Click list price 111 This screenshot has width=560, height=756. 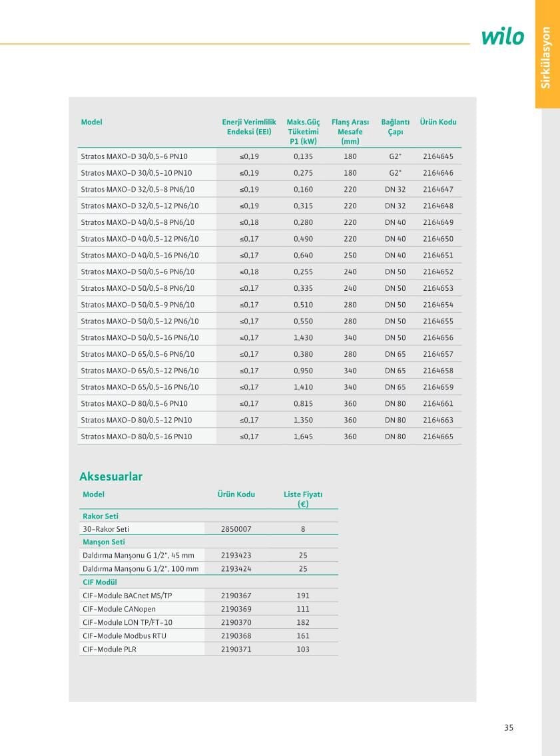click(303, 609)
